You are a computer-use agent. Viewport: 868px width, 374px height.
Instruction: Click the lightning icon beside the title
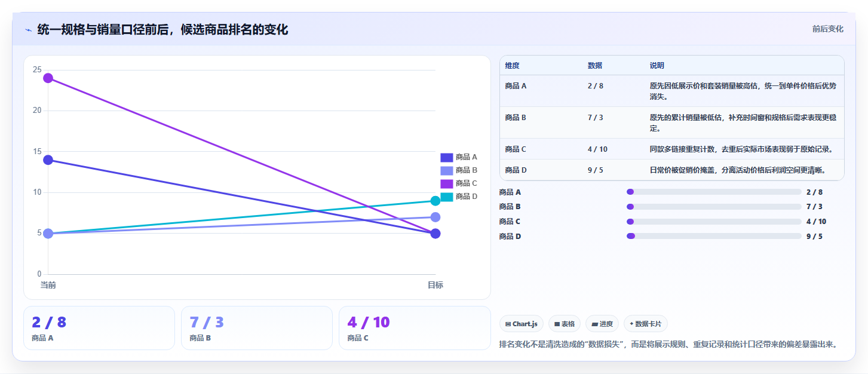coord(28,30)
